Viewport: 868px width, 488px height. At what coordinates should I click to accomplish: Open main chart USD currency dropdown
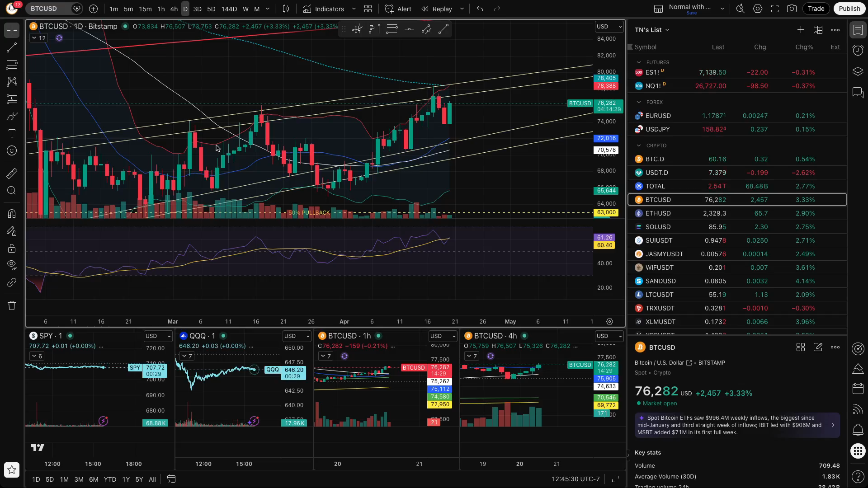coord(609,27)
